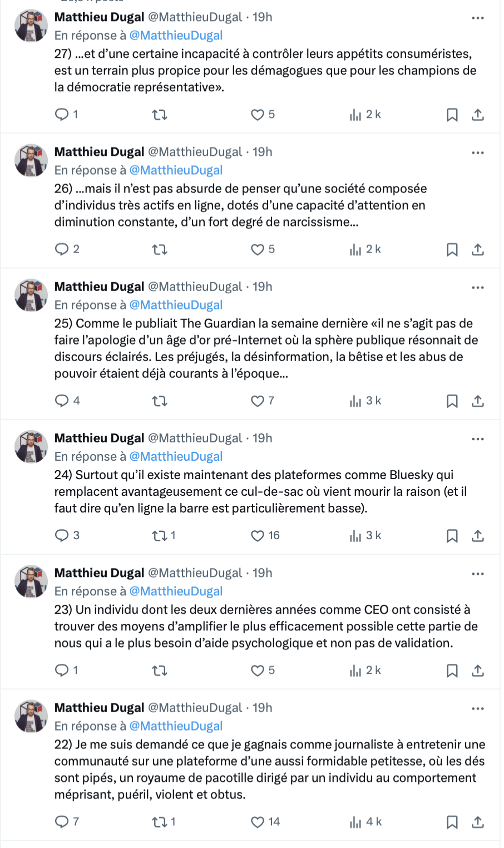Reply to tweet 25 about The Guardian
504x848 pixels.
(67, 401)
